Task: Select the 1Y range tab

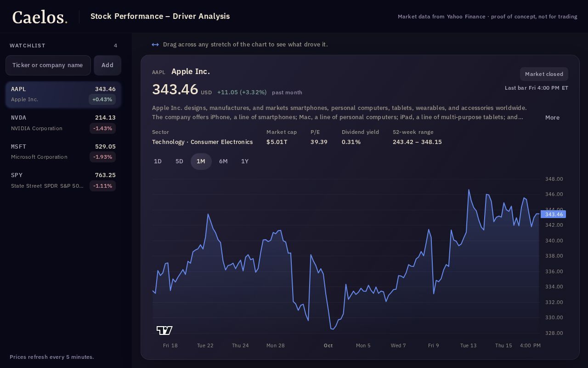Action: pyautogui.click(x=245, y=161)
